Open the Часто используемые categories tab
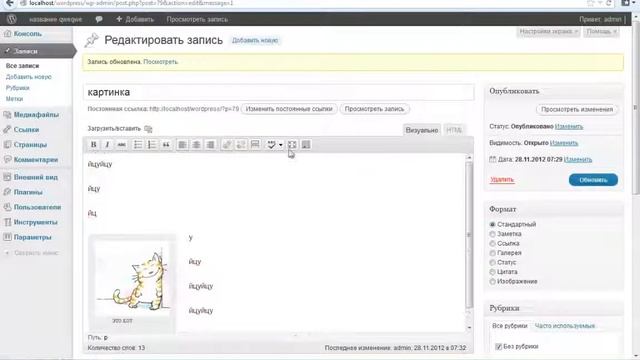Screen dimensions: 640x360 click(x=564, y=326)
